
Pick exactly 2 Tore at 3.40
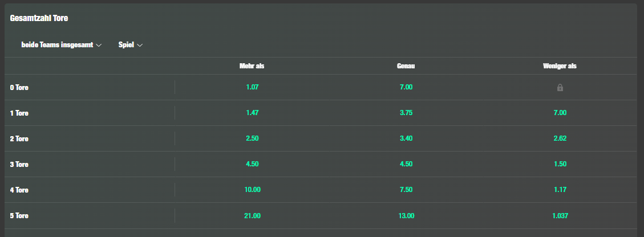406,138
